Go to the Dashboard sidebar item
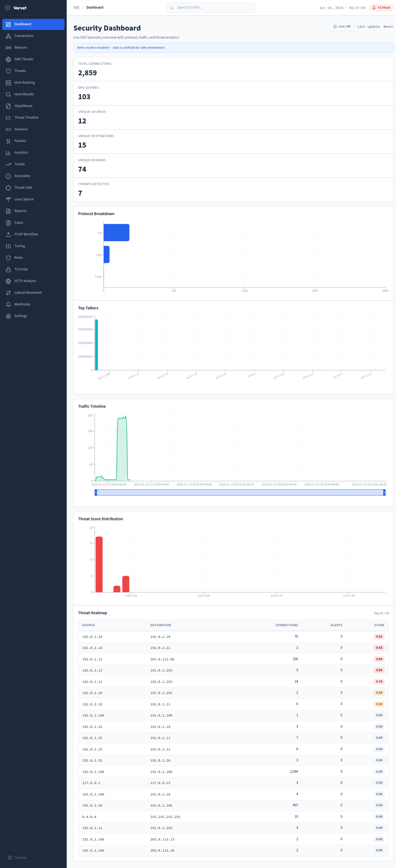Screen dimensions: 396x868 (x=33, y=24)
